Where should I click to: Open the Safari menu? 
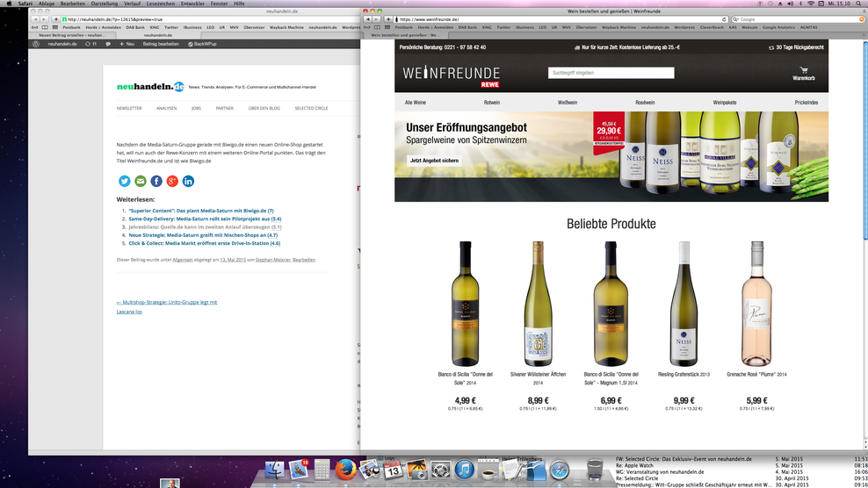point(25,4)
